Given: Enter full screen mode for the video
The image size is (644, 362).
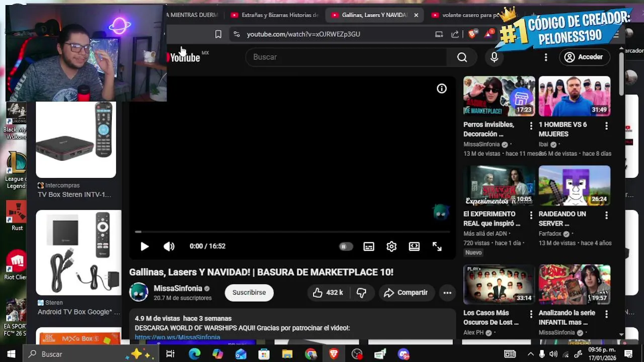Looking at the screenshot, I should tap(437, 246).
